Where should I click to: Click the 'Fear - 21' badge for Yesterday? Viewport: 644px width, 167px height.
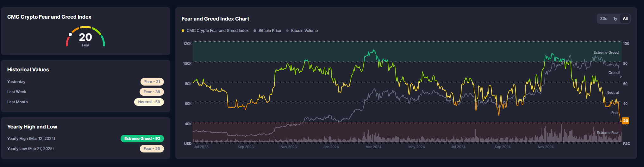152,82
